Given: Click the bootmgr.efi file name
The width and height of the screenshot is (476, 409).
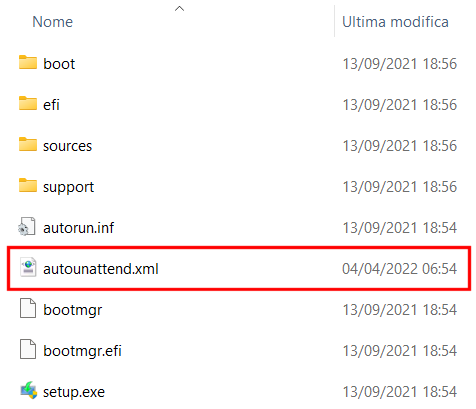Looking at the screenshot, I should pyautogui.click(x=82, y=351).
